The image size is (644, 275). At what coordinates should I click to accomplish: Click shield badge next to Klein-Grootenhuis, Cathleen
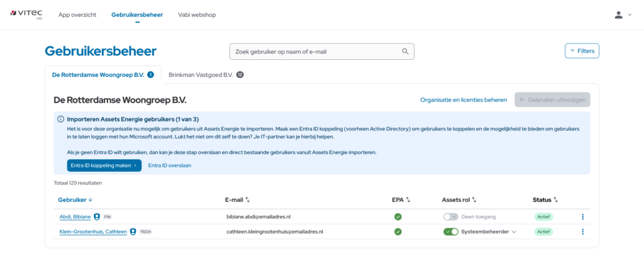point(133,232)
